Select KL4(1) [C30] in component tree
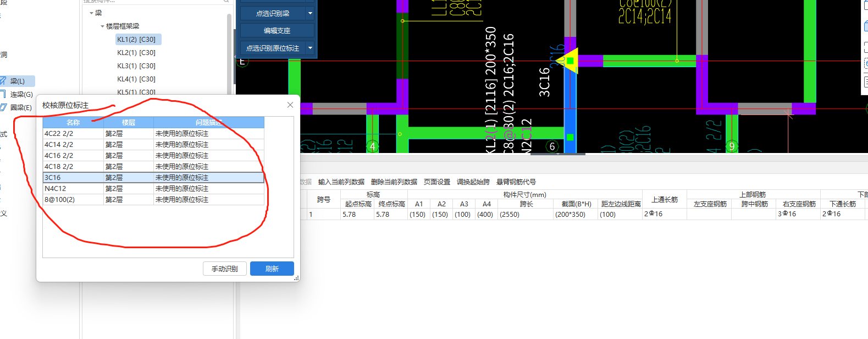This screenshot has height=339, width=868. click(x=136, y=79)
